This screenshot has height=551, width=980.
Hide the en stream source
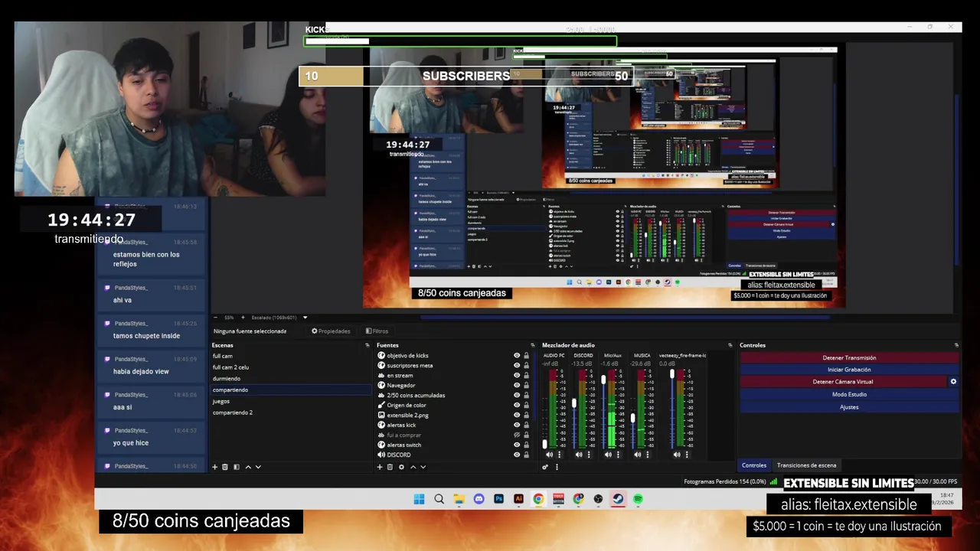pos(517,375)
